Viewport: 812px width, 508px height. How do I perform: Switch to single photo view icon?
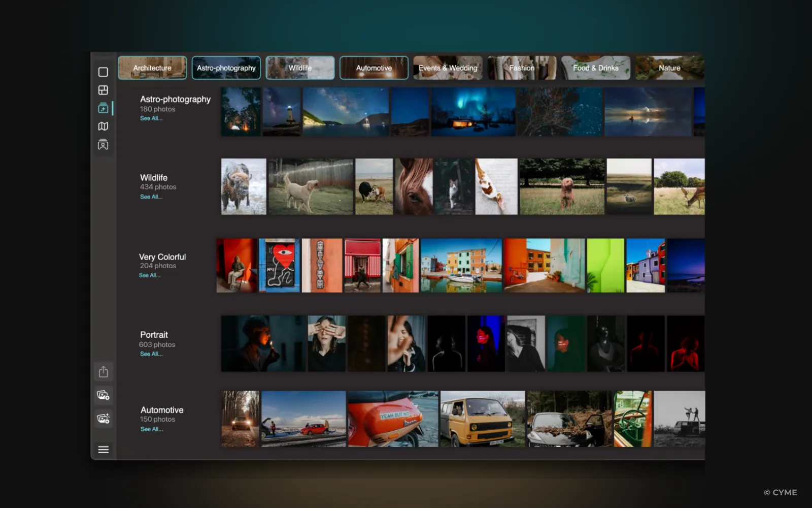tap(103, 72)
